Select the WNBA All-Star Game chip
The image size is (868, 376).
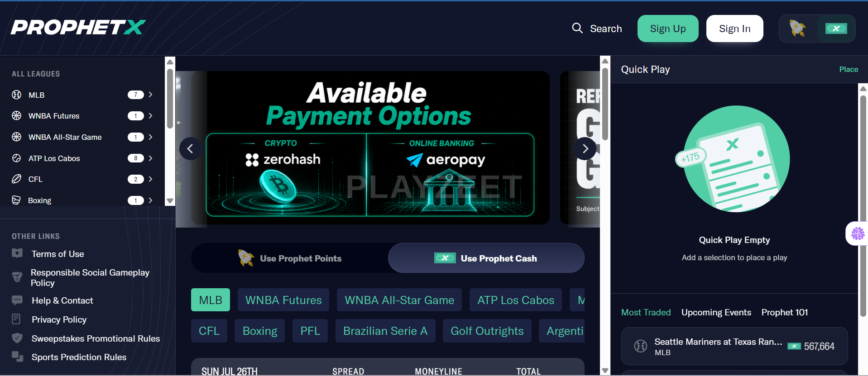[399, 300]
